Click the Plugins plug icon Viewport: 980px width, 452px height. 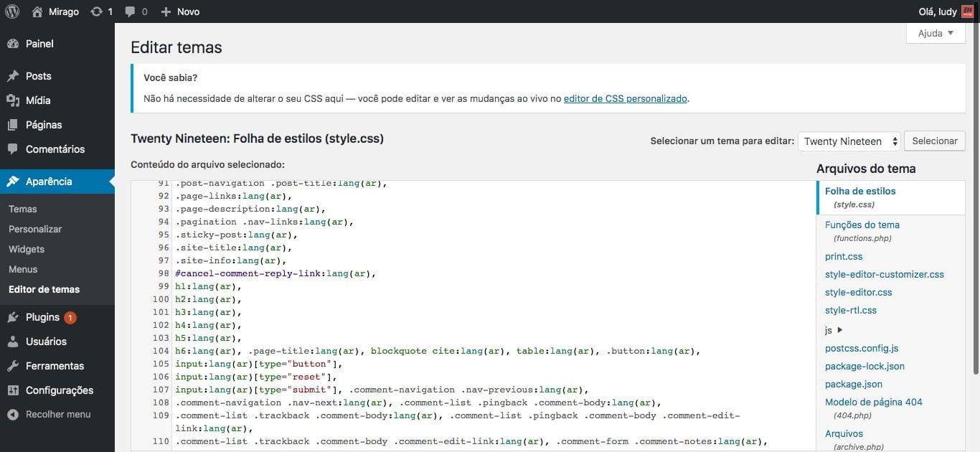(x=13, y=317)
